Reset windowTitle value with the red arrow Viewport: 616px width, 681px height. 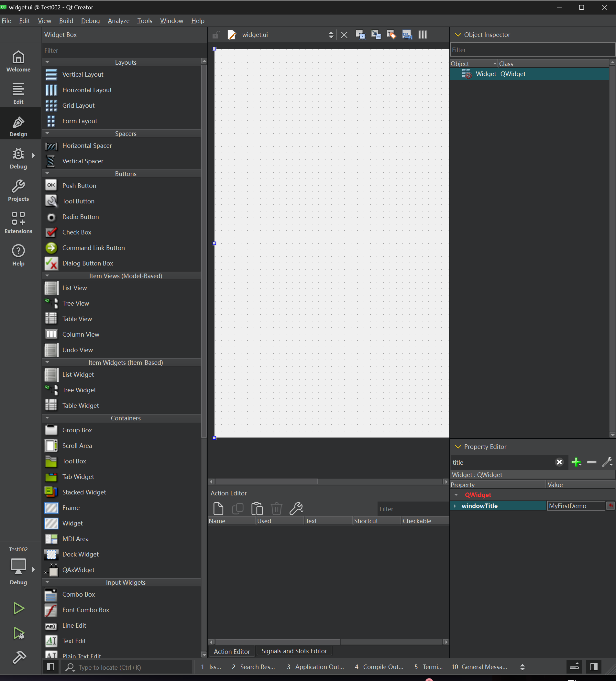610,506
